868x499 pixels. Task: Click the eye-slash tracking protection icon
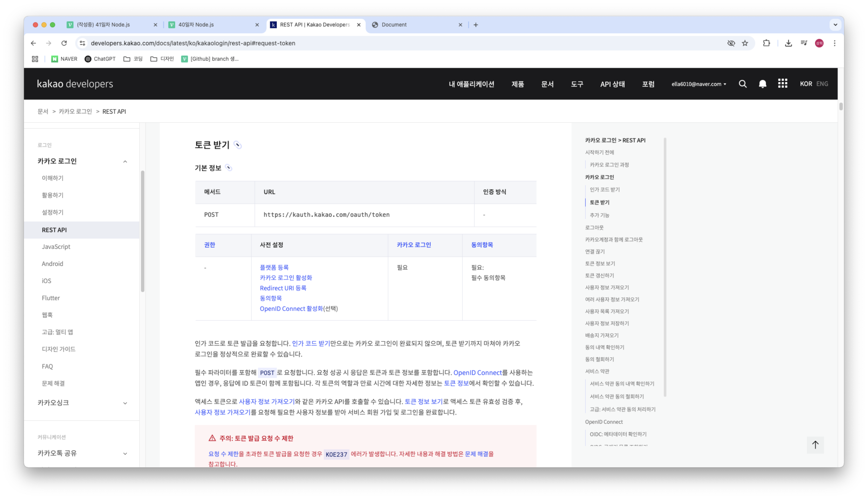click(x=731, y=43)
